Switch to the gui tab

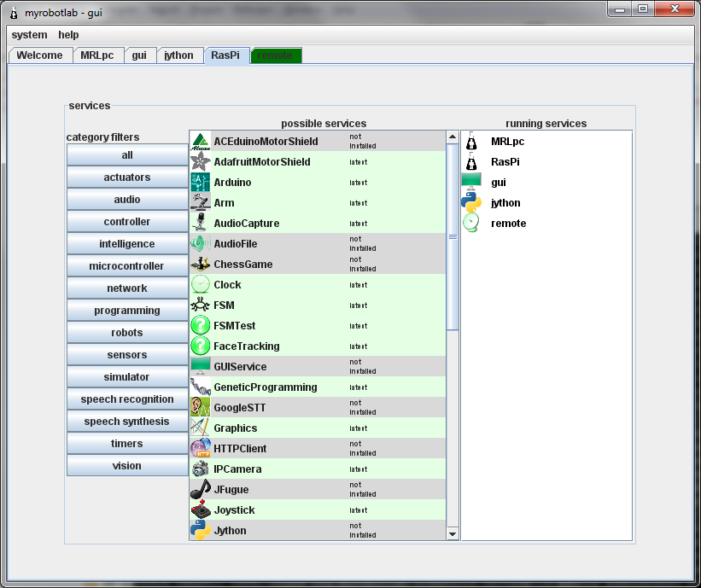pos(139,55)
